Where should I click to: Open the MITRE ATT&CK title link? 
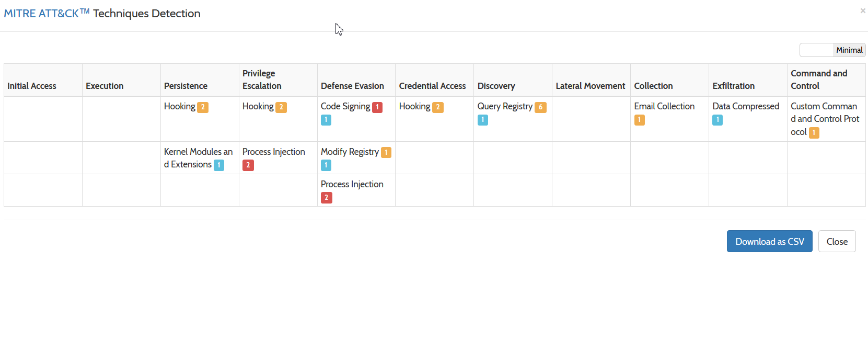coord(47,14)
